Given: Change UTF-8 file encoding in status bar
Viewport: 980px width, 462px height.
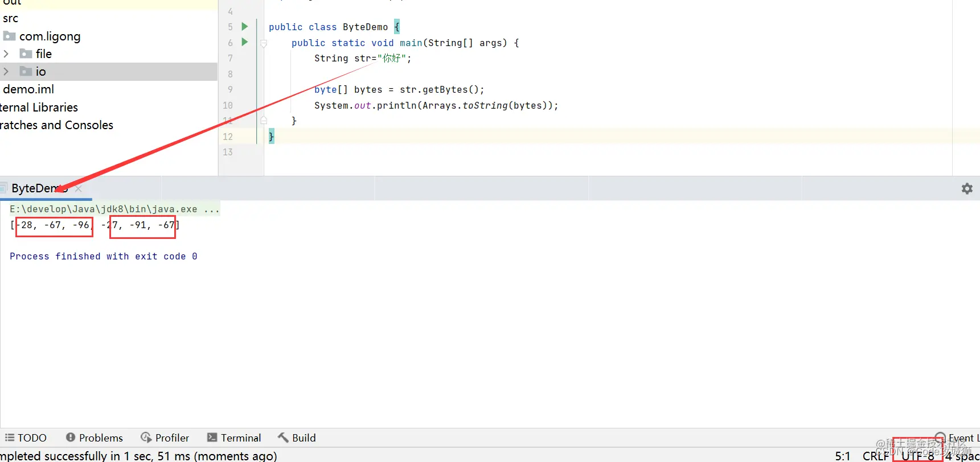Looking at the screenshot, I should [x=917, y=456].
